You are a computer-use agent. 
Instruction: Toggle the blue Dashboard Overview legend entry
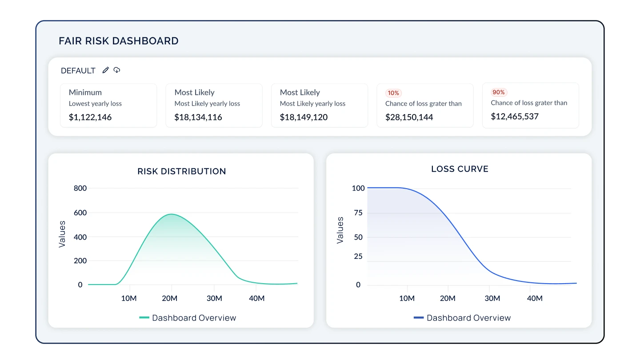(x=462, y=318)
